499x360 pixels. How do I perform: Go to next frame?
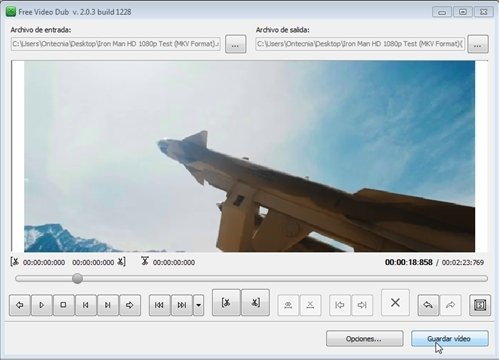(x=108, y=305)
